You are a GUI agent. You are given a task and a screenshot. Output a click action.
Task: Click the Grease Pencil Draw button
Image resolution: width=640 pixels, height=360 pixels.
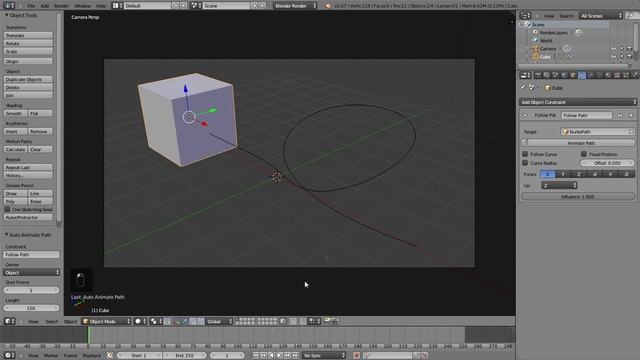(16, 193)
